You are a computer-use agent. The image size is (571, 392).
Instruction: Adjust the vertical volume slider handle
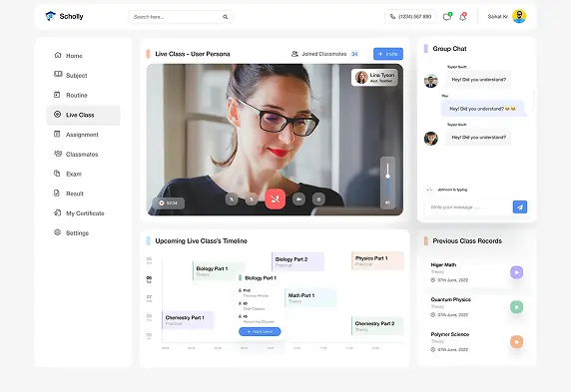tap(388, 177)
